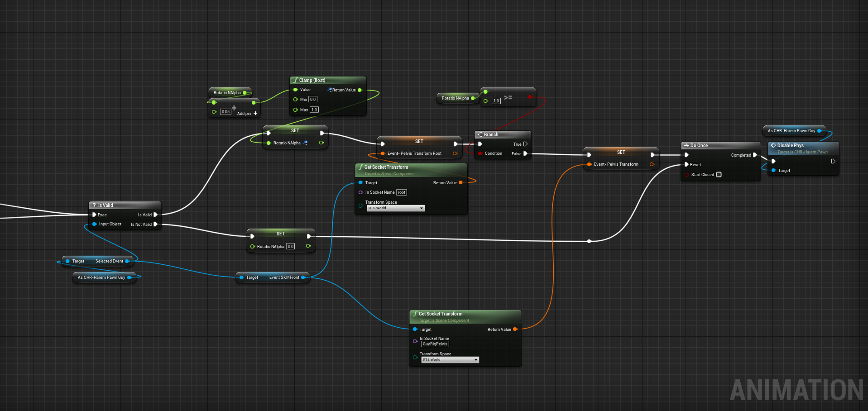Click output pin of SET Event- Pelvis Transform Root

pyautogui.click(x=455, y=153)
